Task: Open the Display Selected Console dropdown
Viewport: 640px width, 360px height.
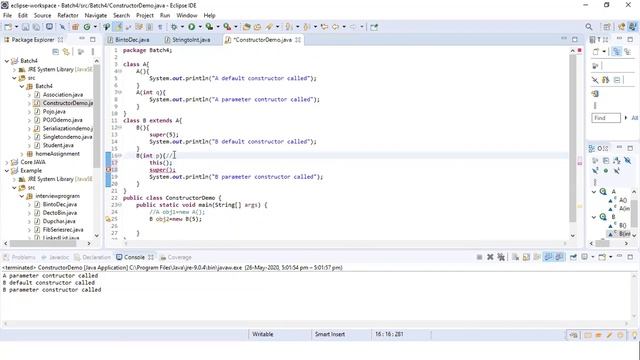Action: tap(593, 257)
